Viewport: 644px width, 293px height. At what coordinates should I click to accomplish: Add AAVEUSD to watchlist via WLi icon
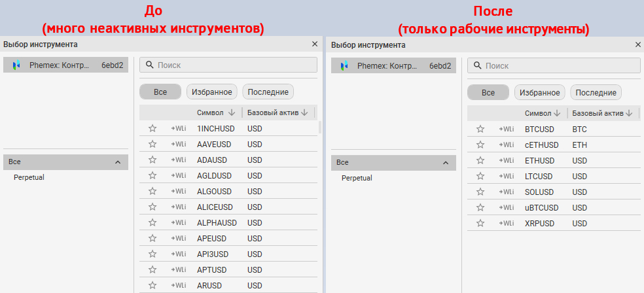click(178, 144)
